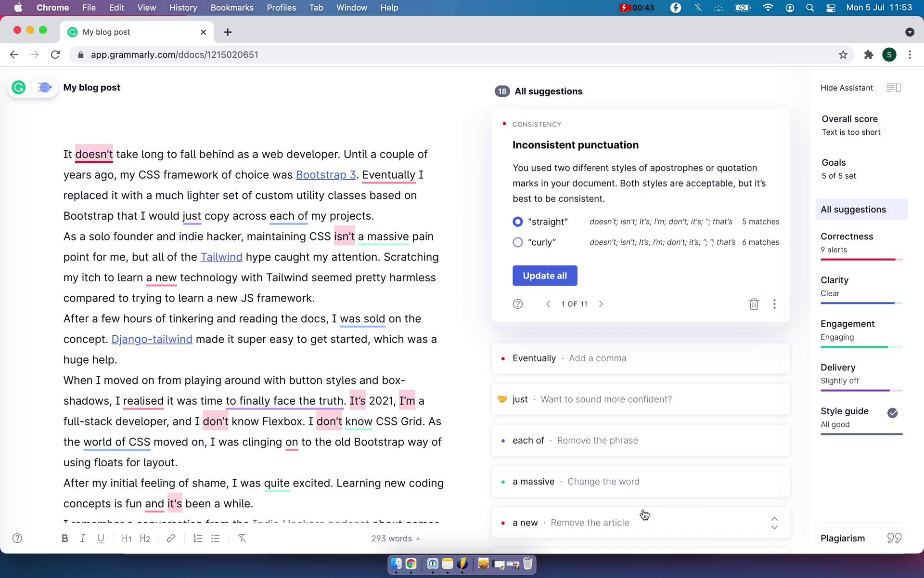The width and height of the screenshot is (924, 578).
Task: Open the Bootstrap 3 link in the document
Action: coord(326,175)
